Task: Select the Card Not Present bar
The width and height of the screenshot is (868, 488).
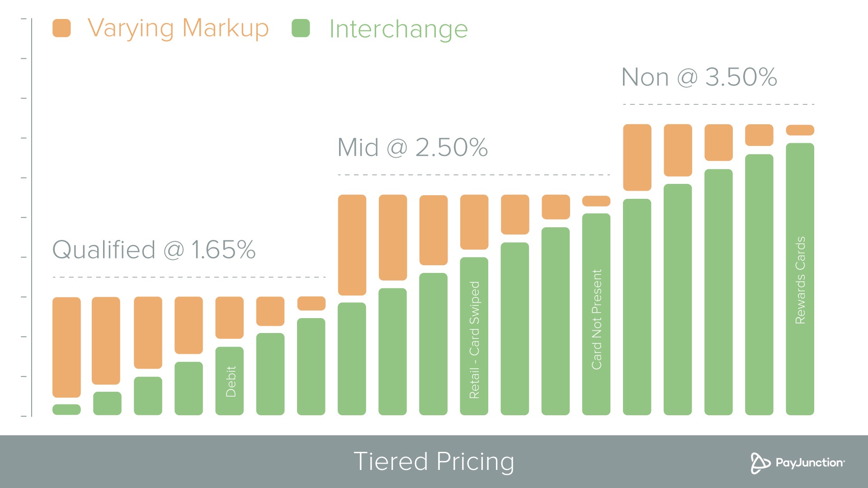Action: click(x=596, y=314)
